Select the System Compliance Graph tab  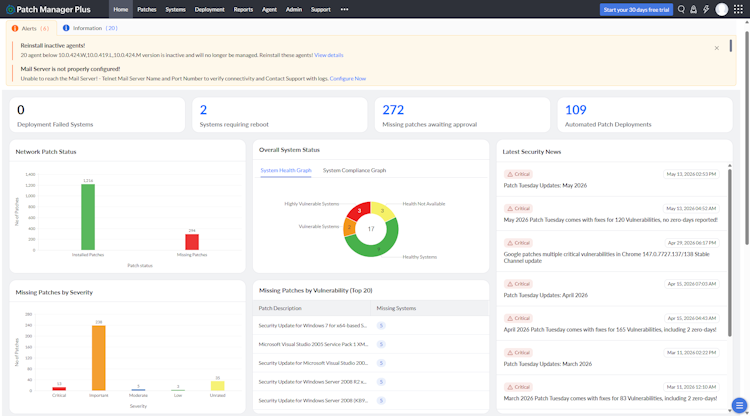pyautogui.click(x=354, y=170)
